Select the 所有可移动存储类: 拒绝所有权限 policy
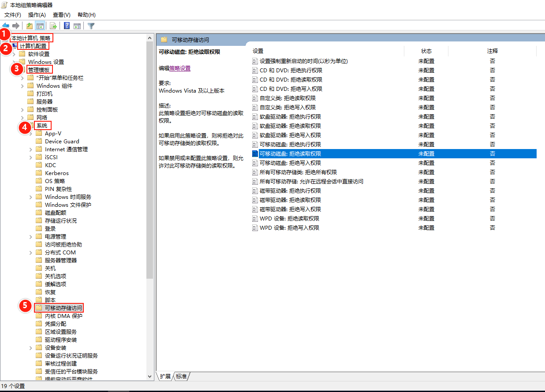 click(x=298, y=172)
